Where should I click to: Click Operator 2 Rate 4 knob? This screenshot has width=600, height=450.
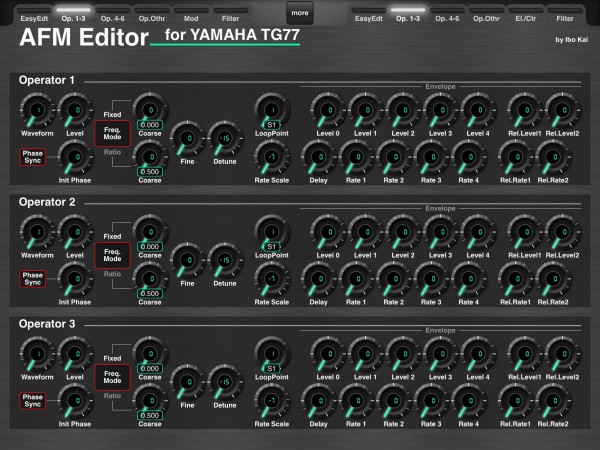[468, 279]
